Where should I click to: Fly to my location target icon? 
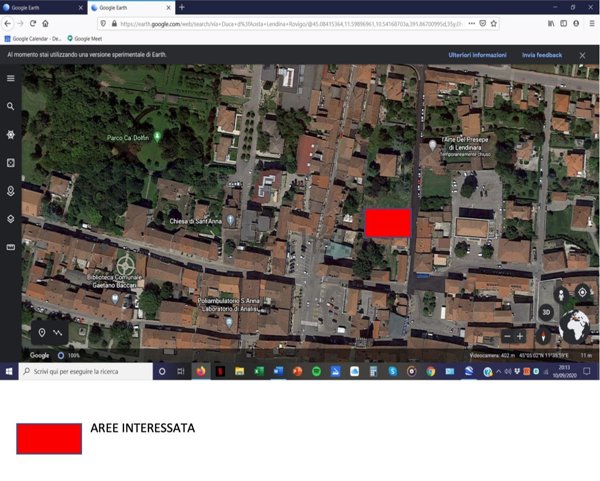pos(582,292)
